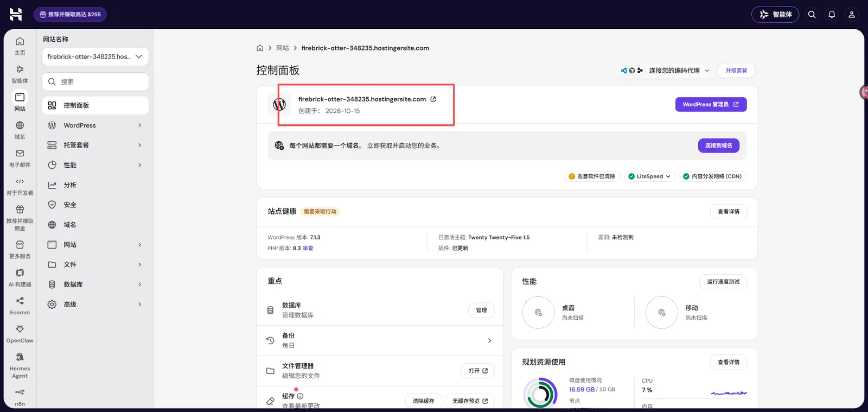Click the 审查 link next to PHP version

point(308,248)
